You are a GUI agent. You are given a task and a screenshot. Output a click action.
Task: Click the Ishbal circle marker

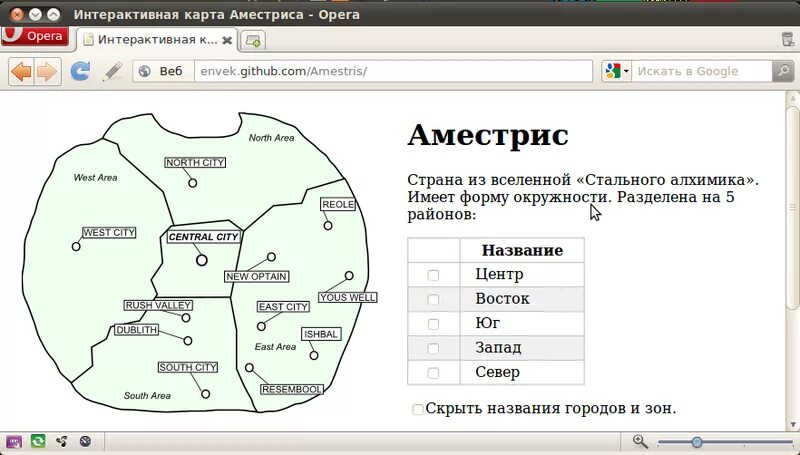(314, 356)
